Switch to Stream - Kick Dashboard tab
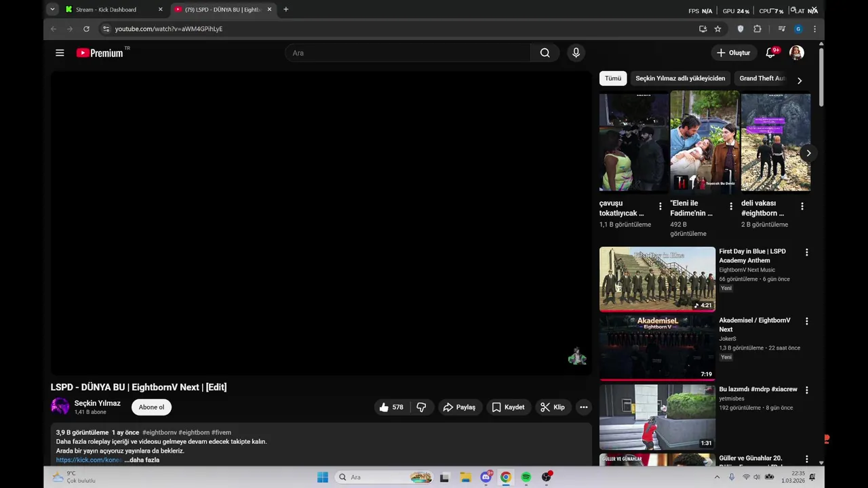 point(108,9)
